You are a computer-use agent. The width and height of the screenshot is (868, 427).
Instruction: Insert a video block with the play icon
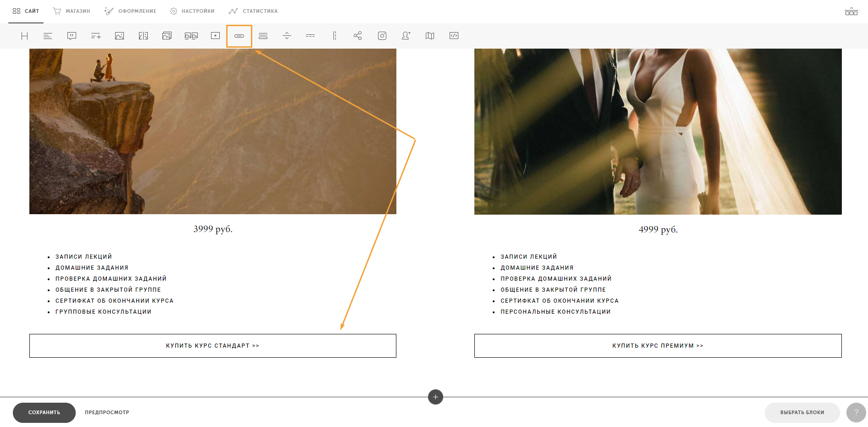click(x=215, y=36)
